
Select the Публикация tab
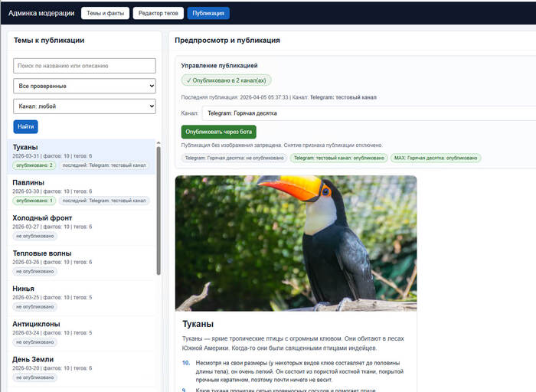coord(208,13)
